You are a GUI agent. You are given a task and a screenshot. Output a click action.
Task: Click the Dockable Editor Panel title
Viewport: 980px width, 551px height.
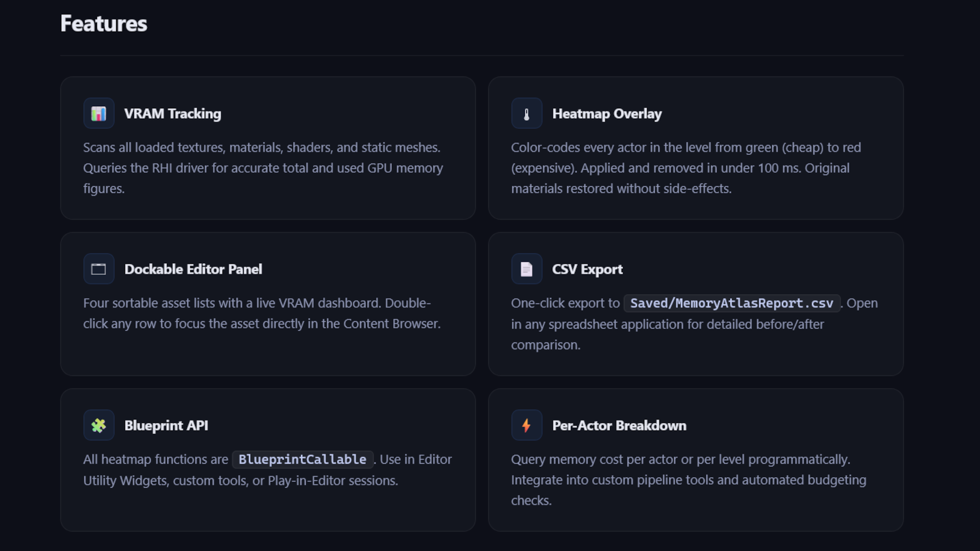point(193,269)
